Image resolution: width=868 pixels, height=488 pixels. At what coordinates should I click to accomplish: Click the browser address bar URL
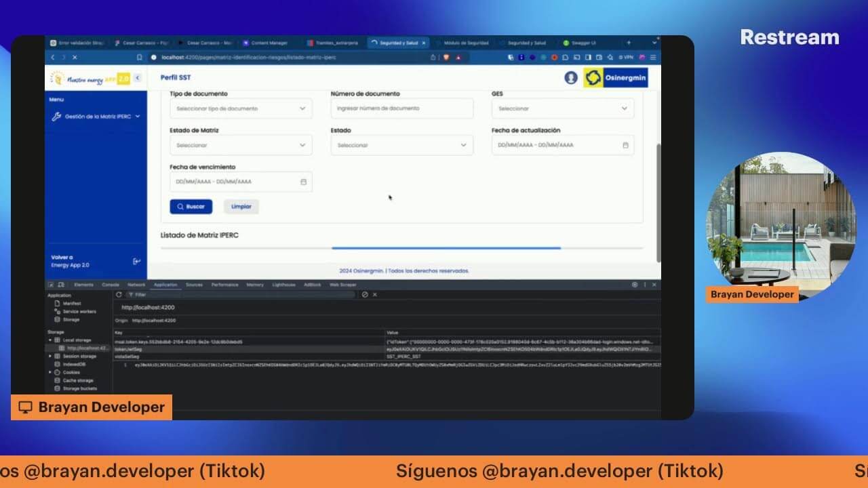point(249,58)
